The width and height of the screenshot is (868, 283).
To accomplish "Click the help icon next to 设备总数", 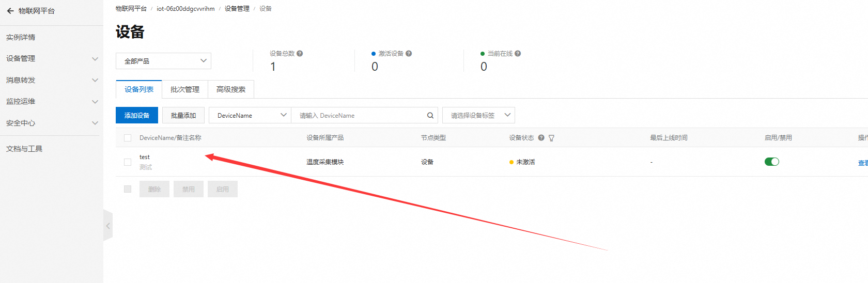I will click(x=300, y=54).
